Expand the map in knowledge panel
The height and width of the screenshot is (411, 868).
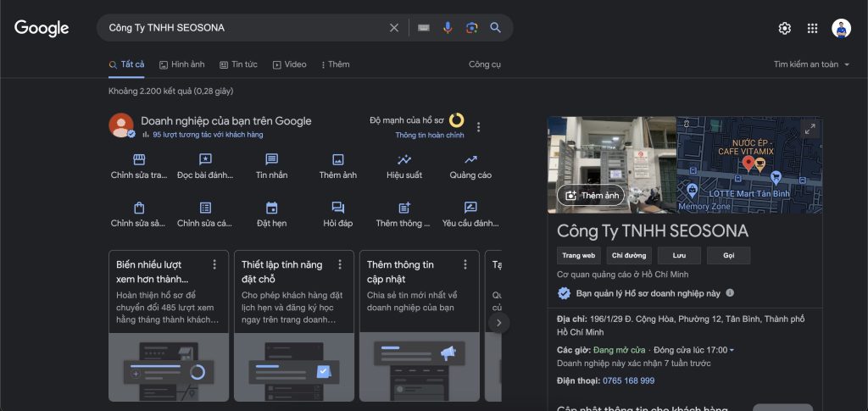click(x=810, y=130)
